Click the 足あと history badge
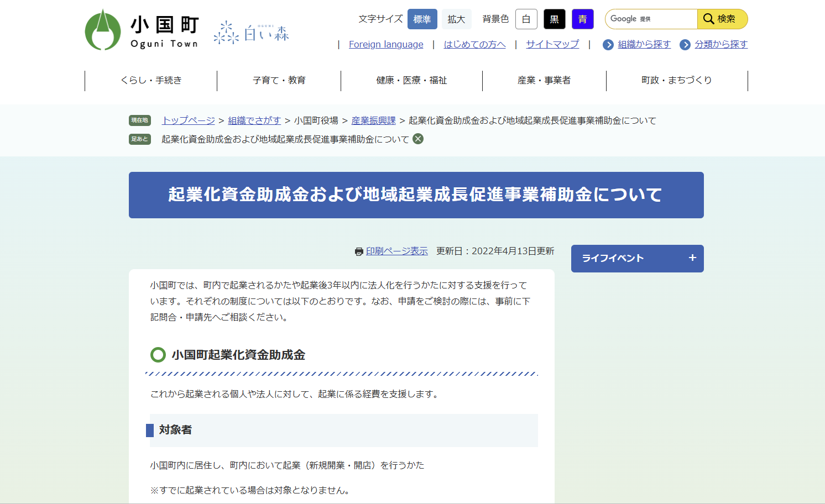Image resolution: width=825 pixels, height=504 pixels. coord(140,139)
